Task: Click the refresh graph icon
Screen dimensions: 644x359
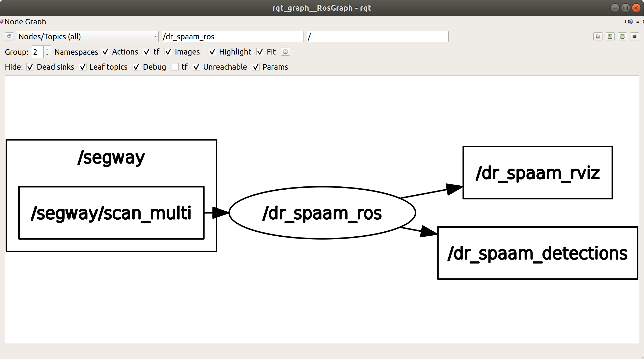Action: 9,36
